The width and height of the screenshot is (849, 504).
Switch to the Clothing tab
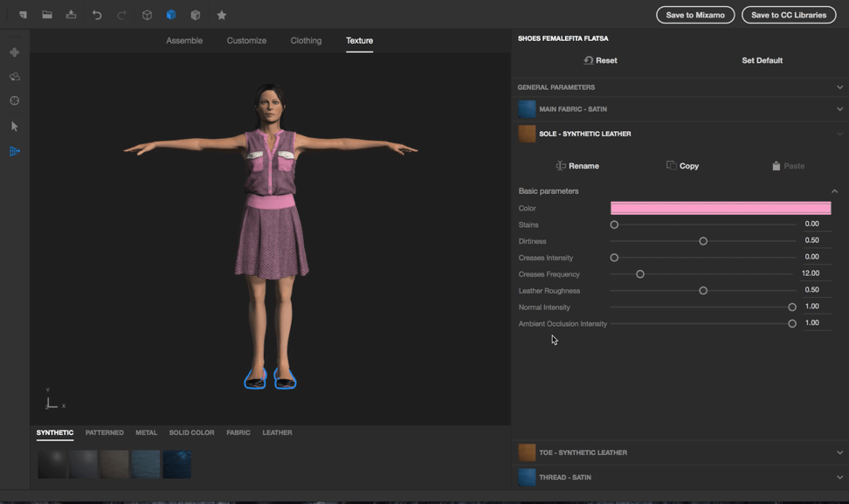(306, 40)
